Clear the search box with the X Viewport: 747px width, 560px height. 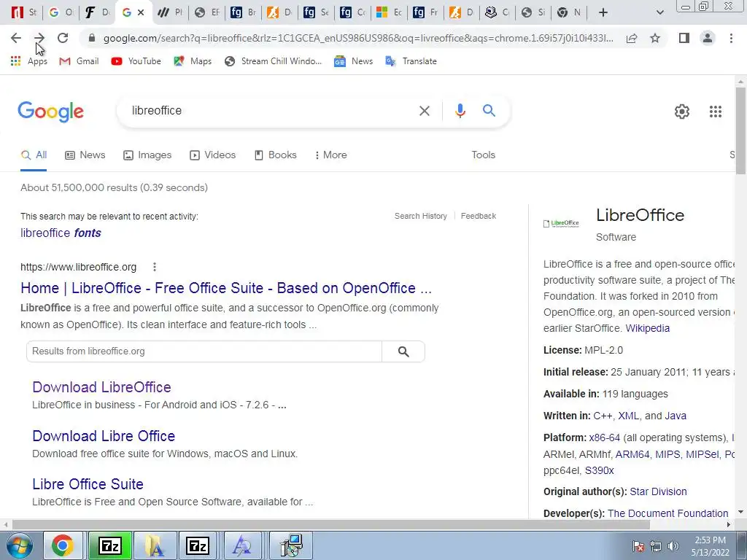pyautogui.click(x=424, y=111)
